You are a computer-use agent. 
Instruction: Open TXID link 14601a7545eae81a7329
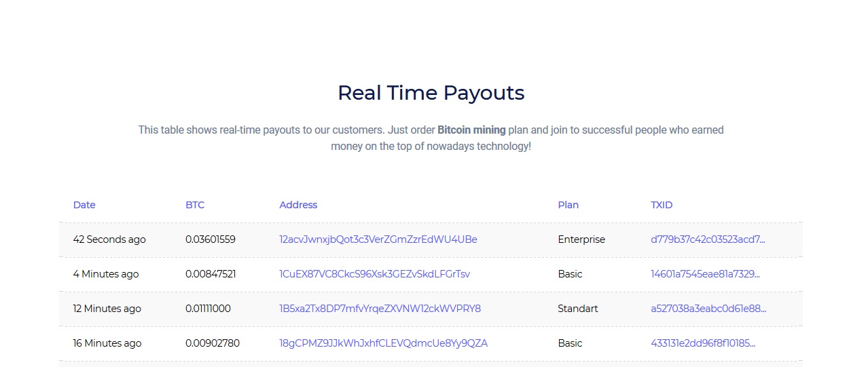pyautogui.click(x=705, y=274)
